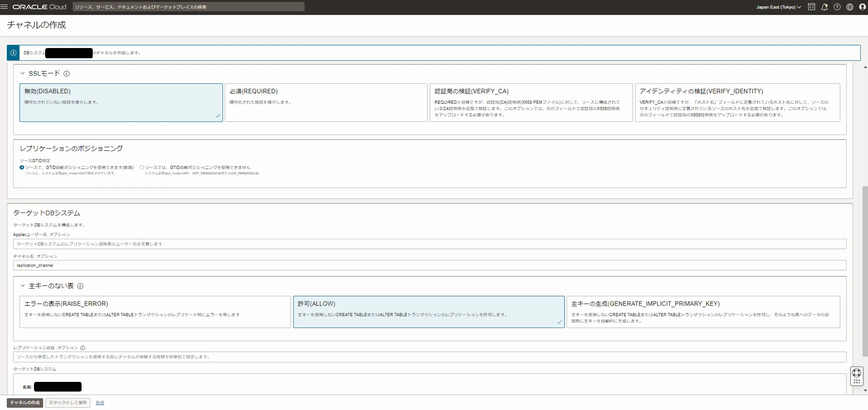This screenshot has height=410, width=868.
Task: Click the info icon next to 主キーのない表
Action: pyautogui.click(x=80, y=286)
